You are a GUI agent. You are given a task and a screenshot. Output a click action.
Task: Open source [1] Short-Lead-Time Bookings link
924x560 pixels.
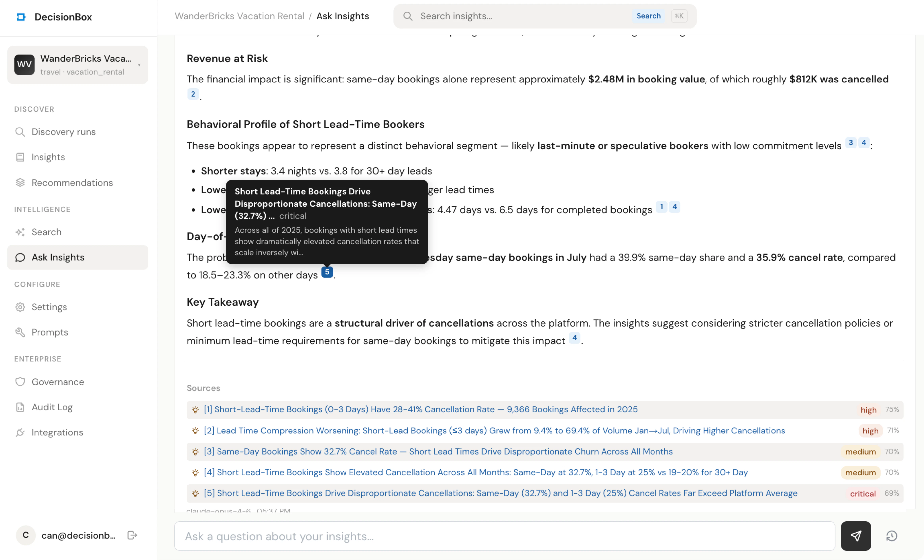(x=420, y=409)
